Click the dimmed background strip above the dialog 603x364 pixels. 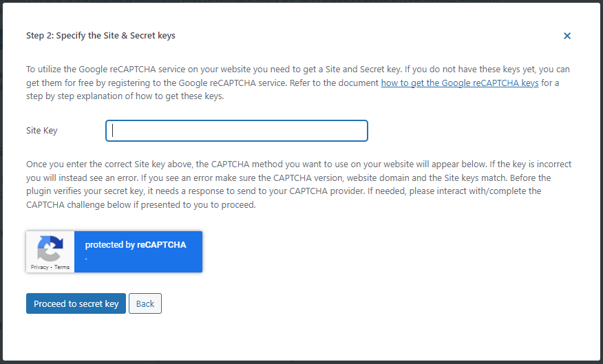point(301,1)
